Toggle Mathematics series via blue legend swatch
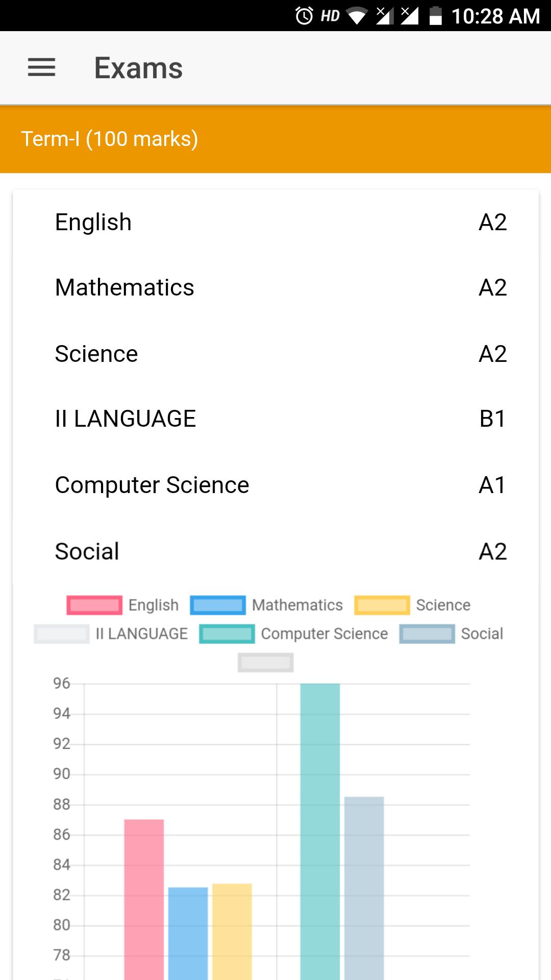The image size is (551, 980). tap(218, 605)
